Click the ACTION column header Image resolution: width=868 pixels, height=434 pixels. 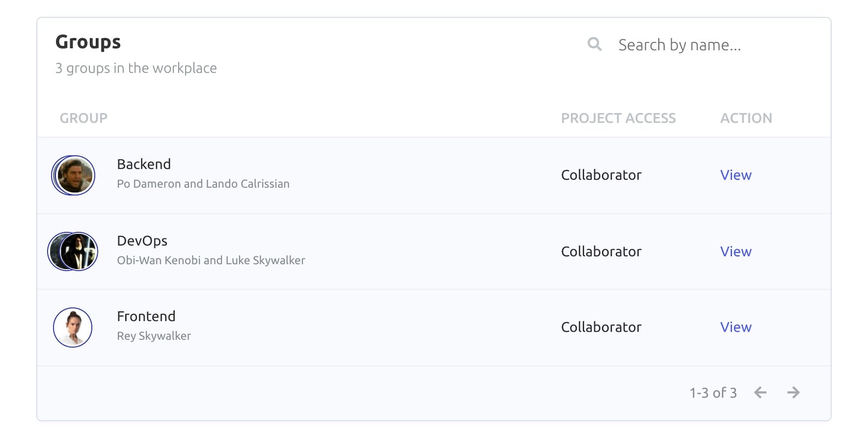tap(746, 118)
